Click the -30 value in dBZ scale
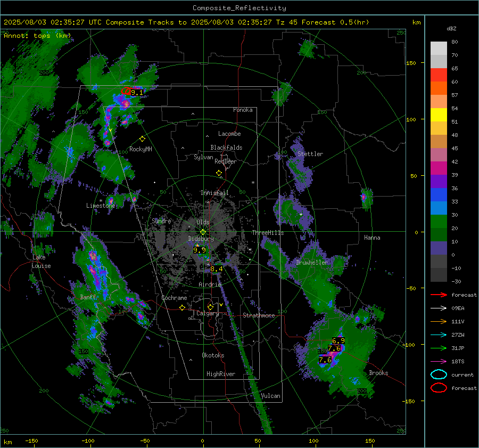The width and height of the screenshot is (479, 448). pyautogui.click(x=456, y=281)
